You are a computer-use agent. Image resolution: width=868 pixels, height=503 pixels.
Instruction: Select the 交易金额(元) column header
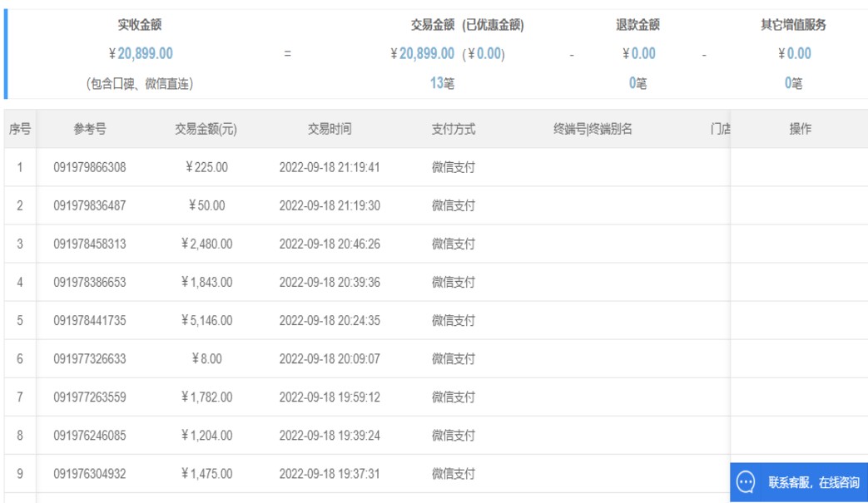206,129
